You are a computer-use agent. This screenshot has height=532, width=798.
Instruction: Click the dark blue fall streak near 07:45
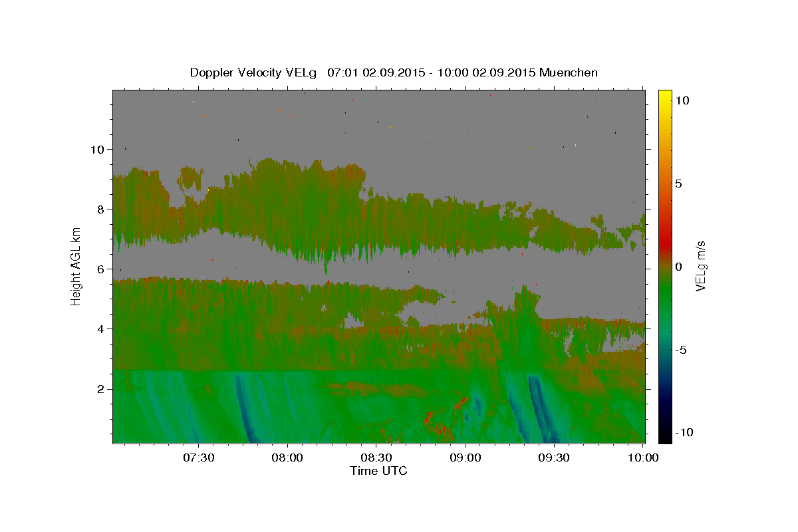243,409
